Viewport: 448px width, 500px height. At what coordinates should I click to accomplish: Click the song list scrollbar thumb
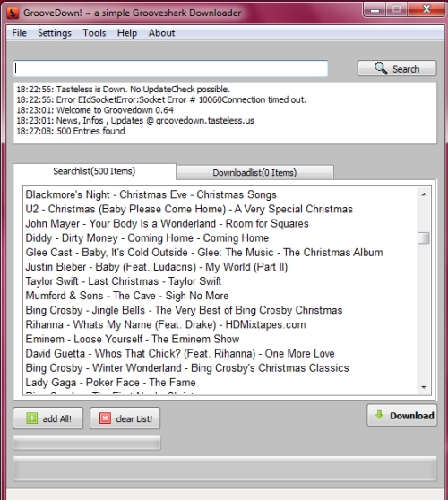click(424, 237)
